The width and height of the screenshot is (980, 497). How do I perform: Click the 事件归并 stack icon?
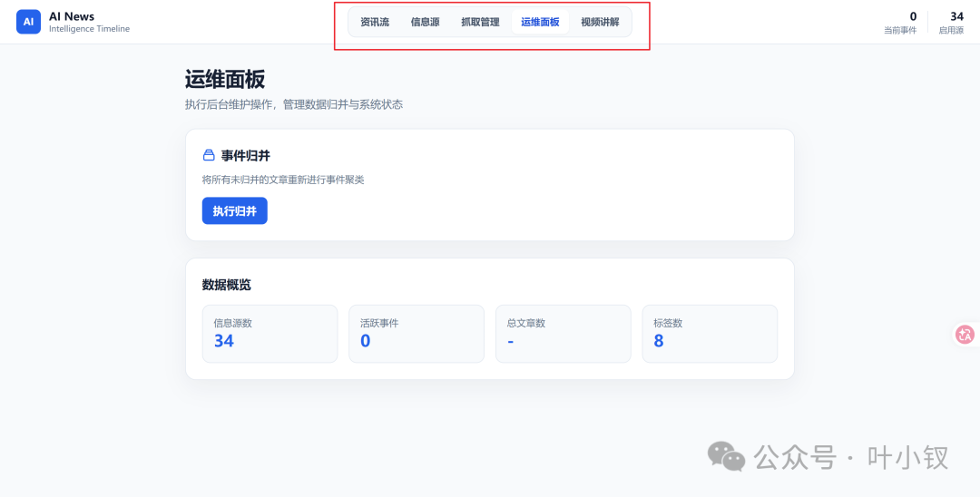[209, 155]
